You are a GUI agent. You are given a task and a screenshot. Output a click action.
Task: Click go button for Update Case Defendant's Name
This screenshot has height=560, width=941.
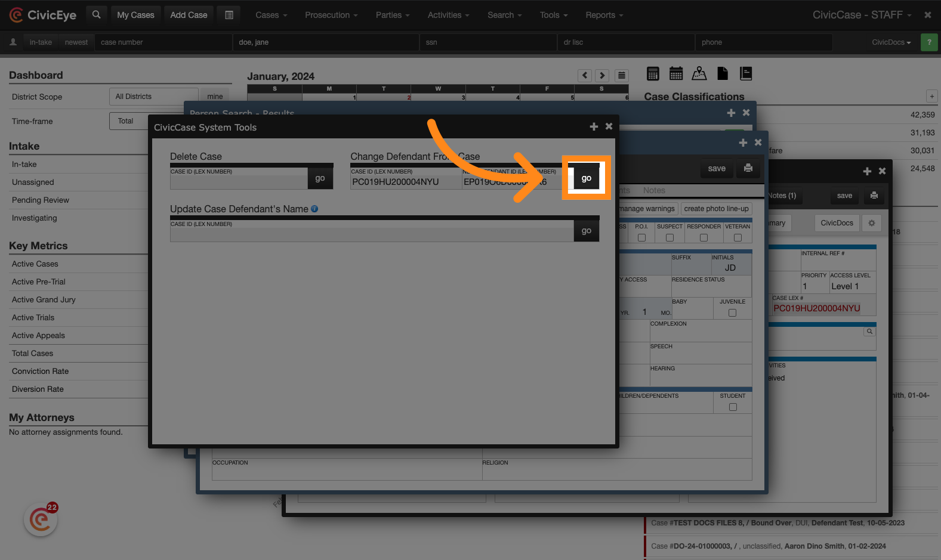(x=587, y=231)
